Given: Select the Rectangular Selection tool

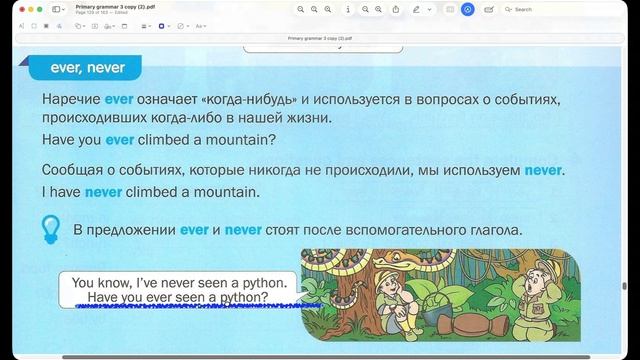Looking at the screenshot, I should [x=34, y=26].
